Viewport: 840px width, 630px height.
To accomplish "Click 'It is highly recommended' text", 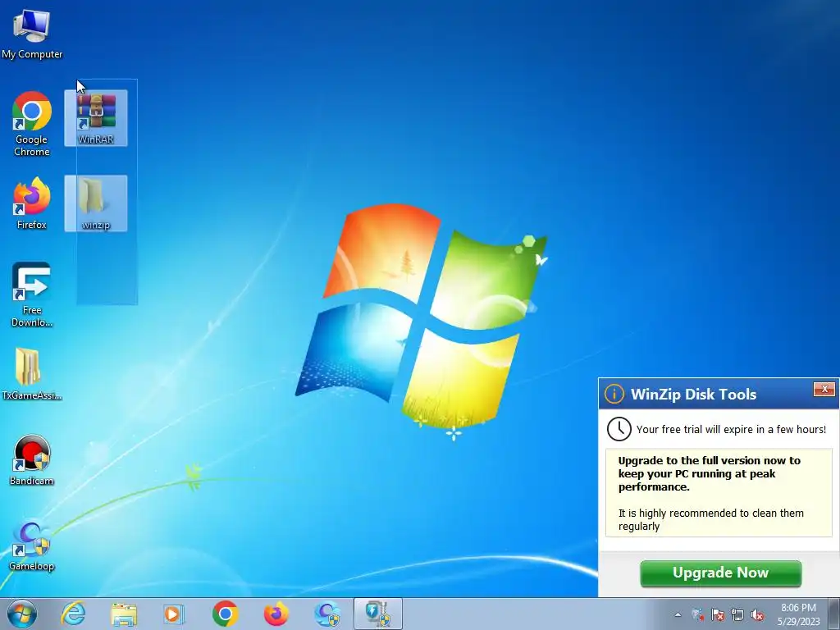I will 711,519.
